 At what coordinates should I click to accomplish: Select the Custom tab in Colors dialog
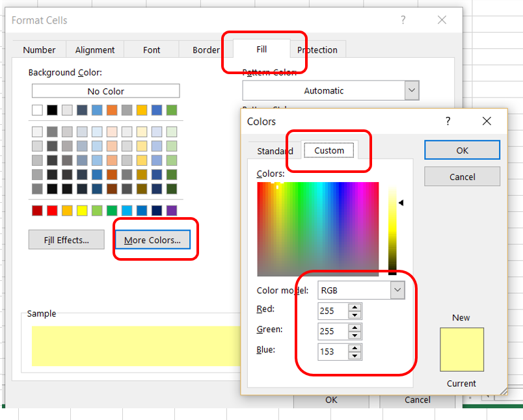pyautogui.click(x=329, y=150)
